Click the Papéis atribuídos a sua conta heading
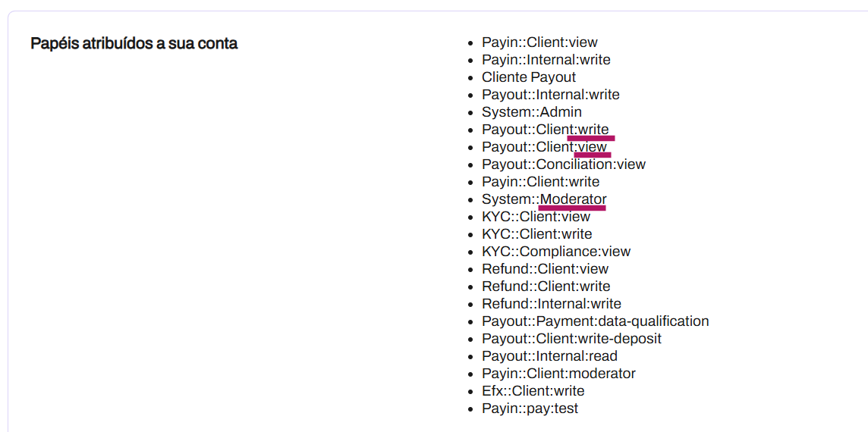The image size is (868, 432). point(134,44)
